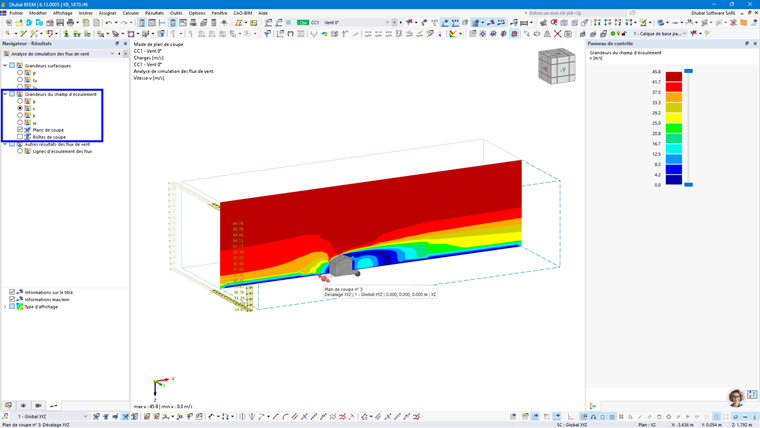
Task: Expand Type d'affichage tree node
Action: pyautogui.click(x=5, y=307)
